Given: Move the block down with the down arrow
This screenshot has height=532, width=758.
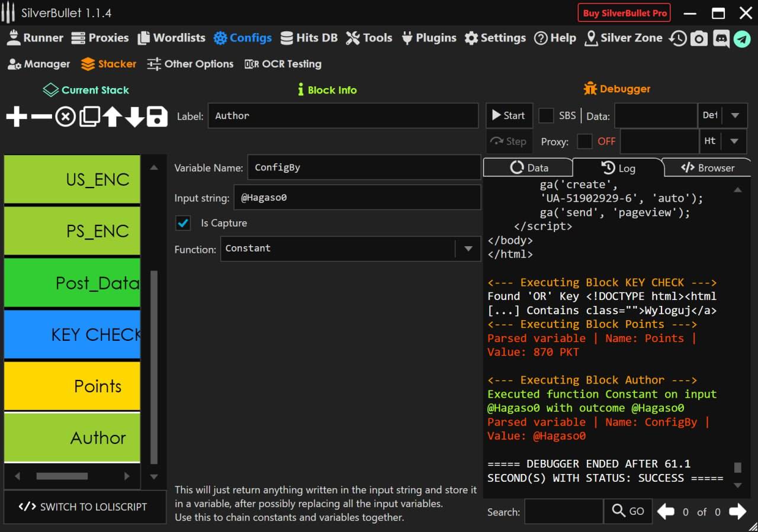Looking at the screenshot, I should click(x=134, y=117).
